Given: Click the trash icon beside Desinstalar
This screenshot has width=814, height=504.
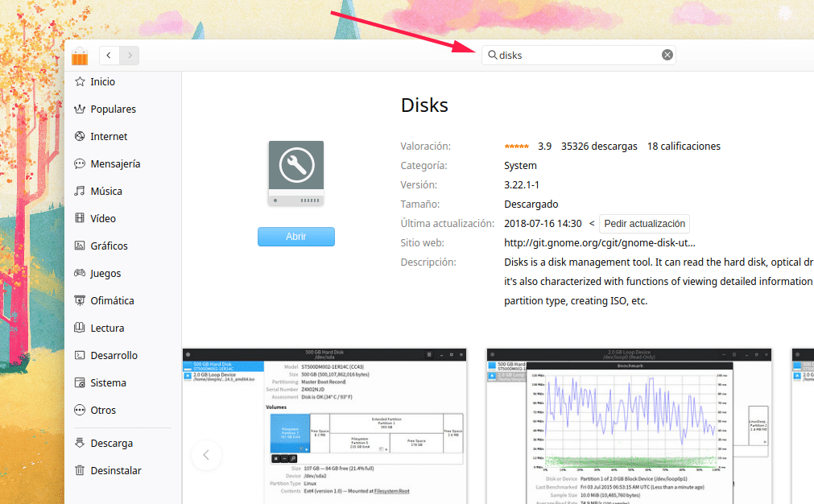Looking at the screenshot, I should point(80,470).
